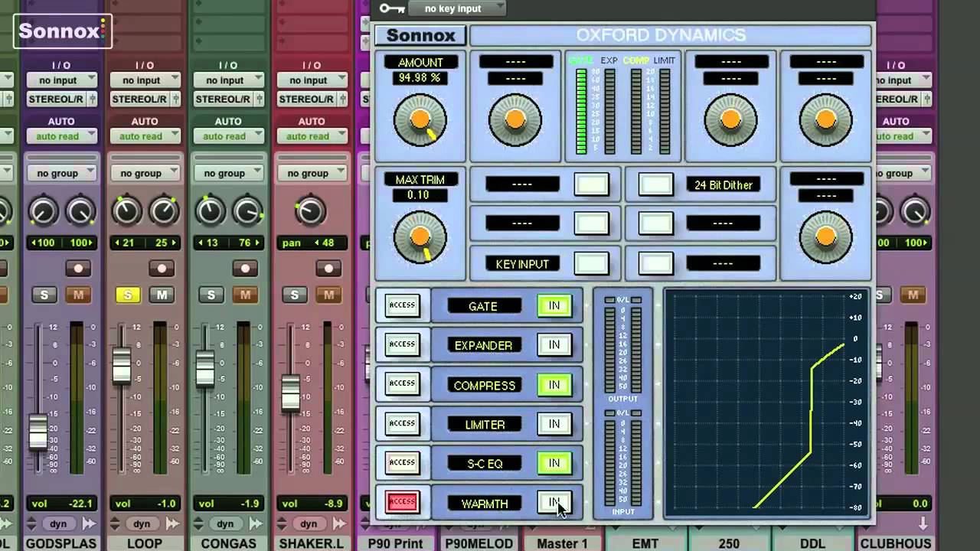This screenshot has height=551, width=980.
Task: Select the P90MELOD track name
Action: 479,543
